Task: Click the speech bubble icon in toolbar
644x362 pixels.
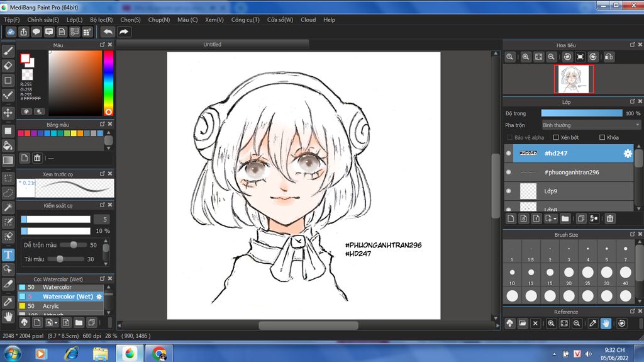Action: pos(36,31)
